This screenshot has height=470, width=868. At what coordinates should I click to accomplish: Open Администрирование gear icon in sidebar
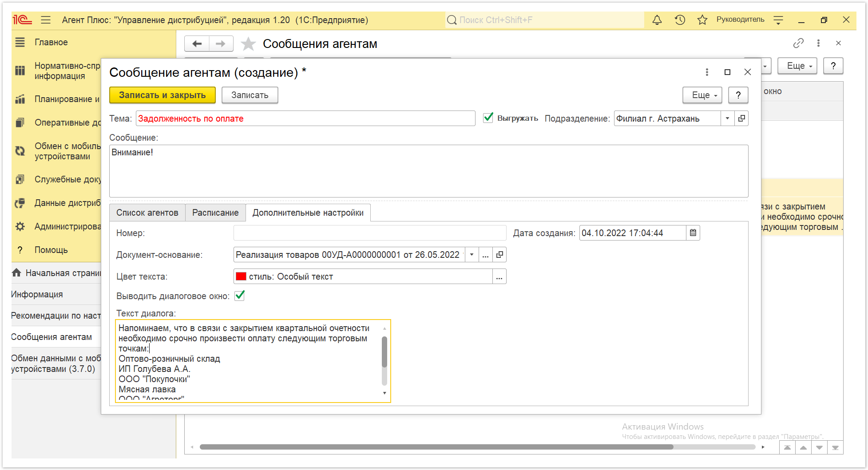(20, 226)
